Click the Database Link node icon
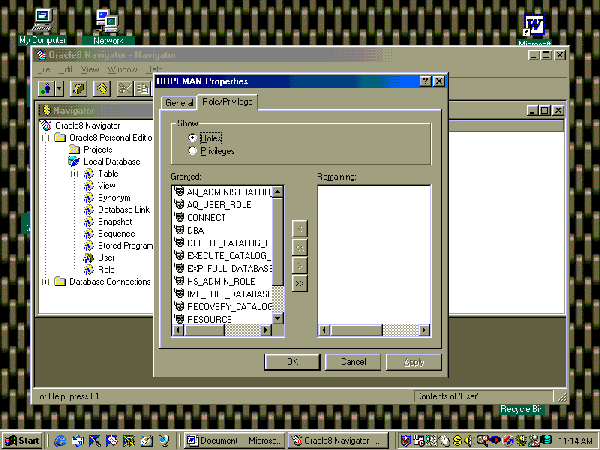Image resolution: width=600 pixels, height=450 pixels. coord(89,210)
